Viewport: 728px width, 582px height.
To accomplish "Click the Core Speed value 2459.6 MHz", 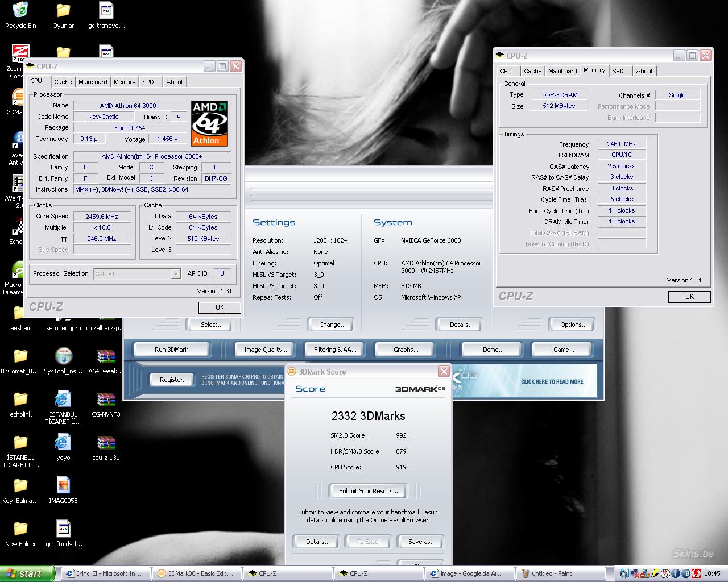I will coord(102,217).
